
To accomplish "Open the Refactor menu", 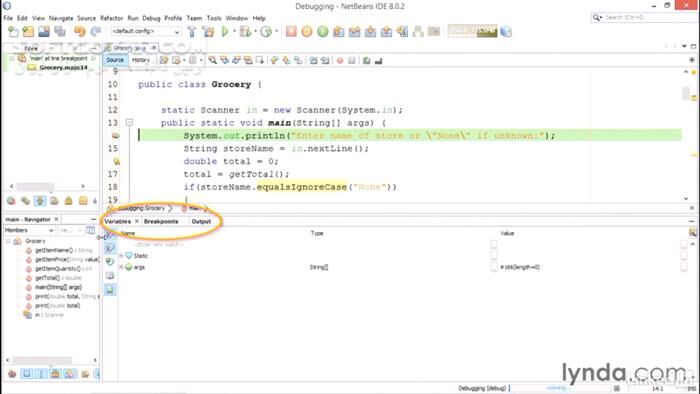I will tap(111, 18).
